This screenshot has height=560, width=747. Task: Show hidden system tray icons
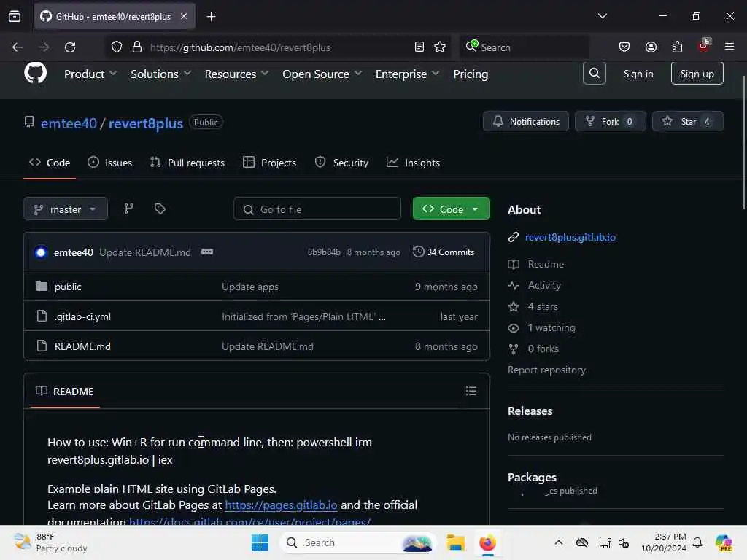(x=559, y=542)
